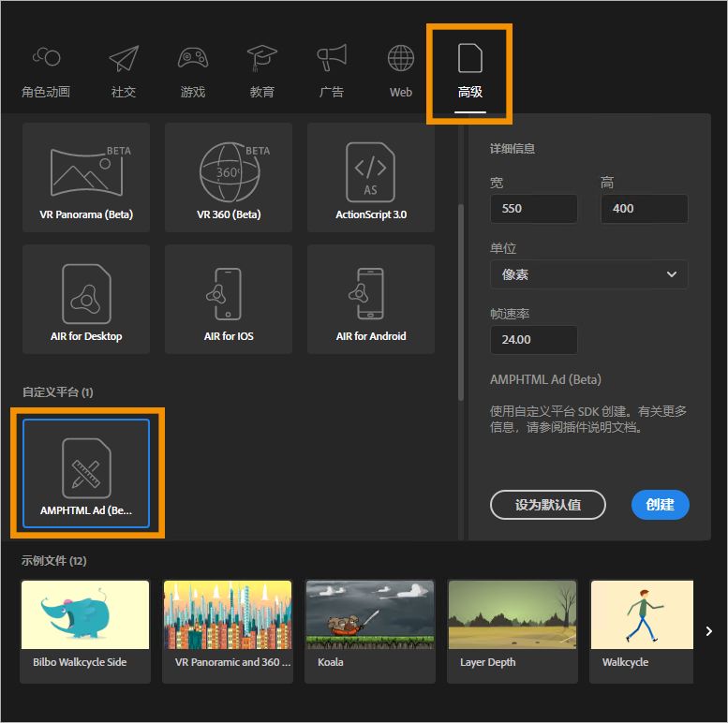Show next sample files with right arrow
Viewport: 728px width, 723px height.
708,631
